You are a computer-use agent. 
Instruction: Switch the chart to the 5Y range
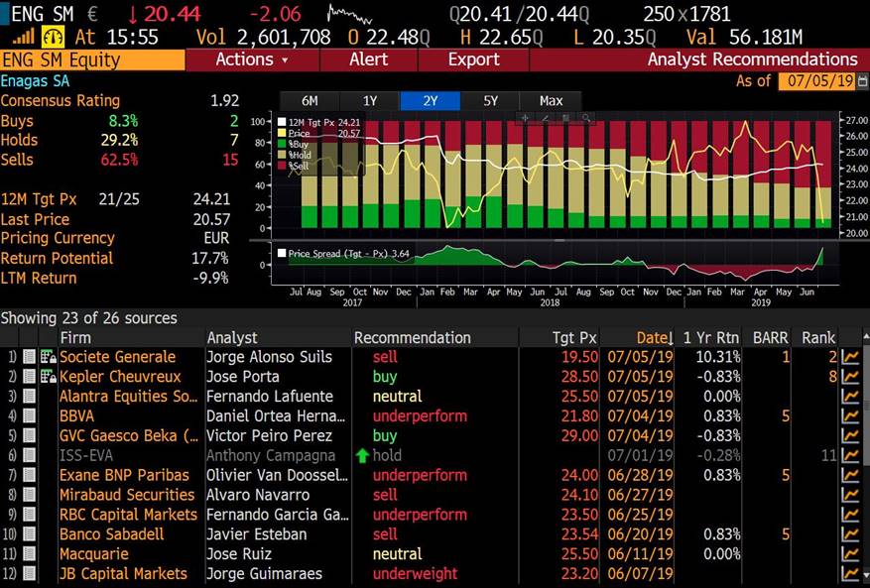coord(490,101)
